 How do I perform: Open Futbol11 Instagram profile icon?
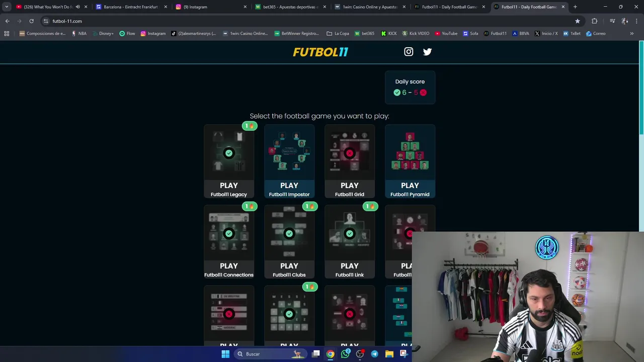coord(409,52)
